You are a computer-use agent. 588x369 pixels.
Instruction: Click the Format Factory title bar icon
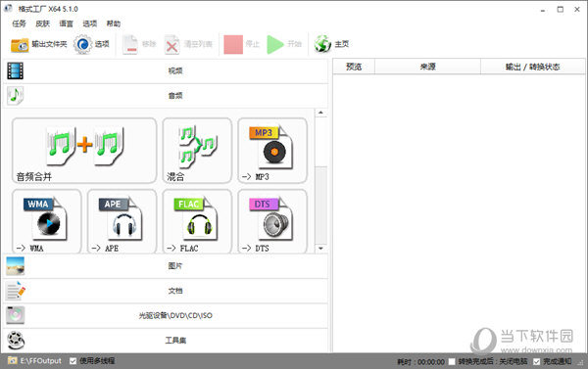click(8, 9)
